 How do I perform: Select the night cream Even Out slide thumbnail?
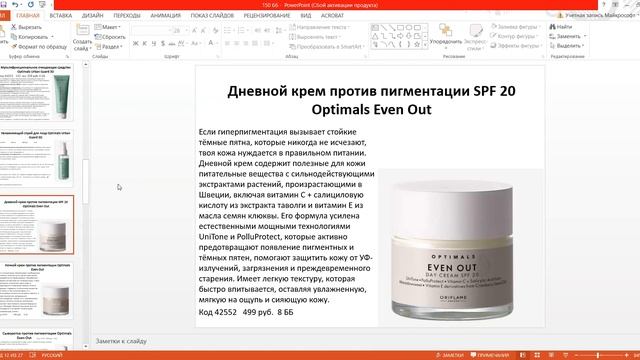(x=37, y=290)
